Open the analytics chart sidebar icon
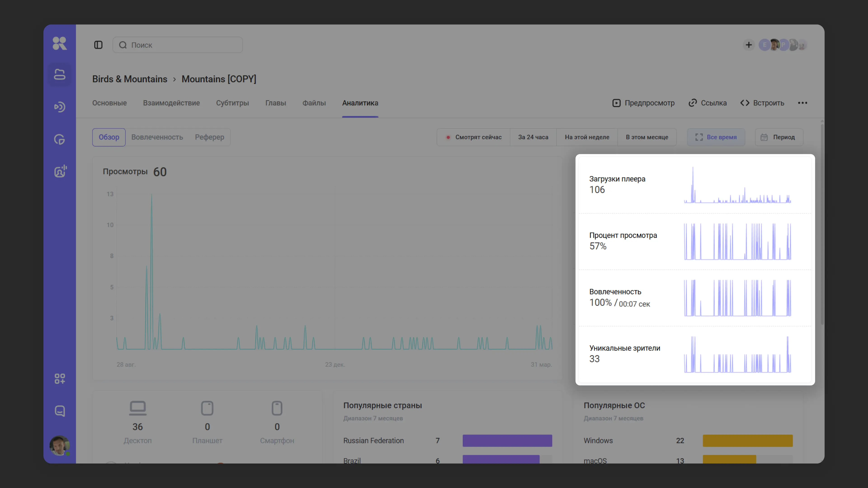The height and width of the screenshot is (488, 868). (60, 139)
